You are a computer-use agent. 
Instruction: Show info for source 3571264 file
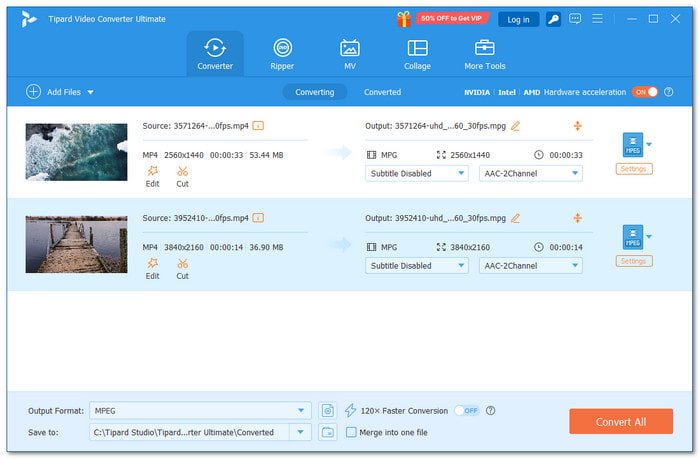[258, 125]
